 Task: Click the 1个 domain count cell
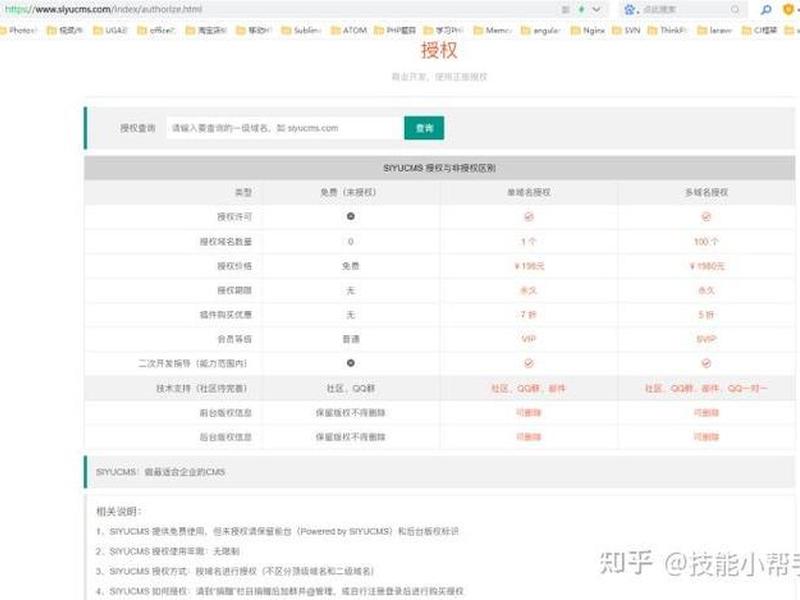click(529, 241)
